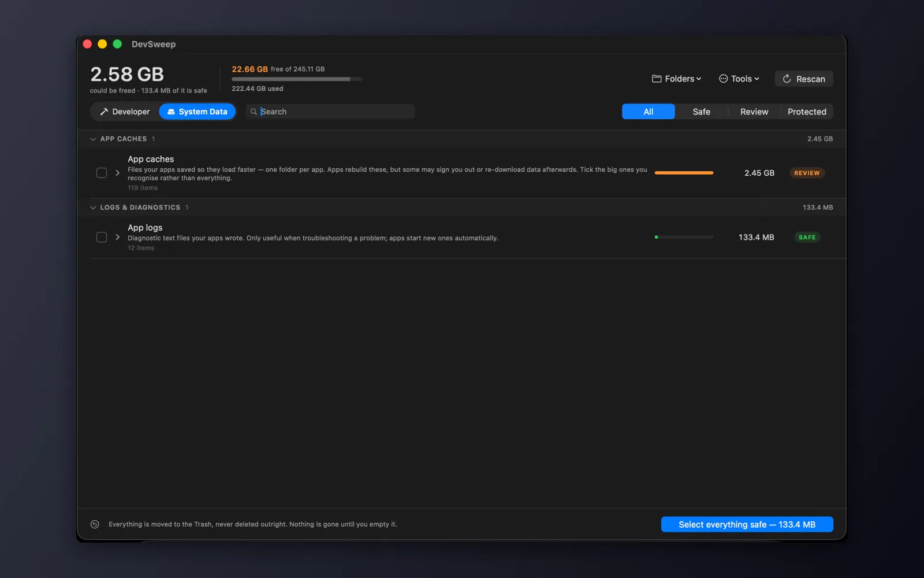
Task: Click the App caches title
Action: (x=151, y=159)
